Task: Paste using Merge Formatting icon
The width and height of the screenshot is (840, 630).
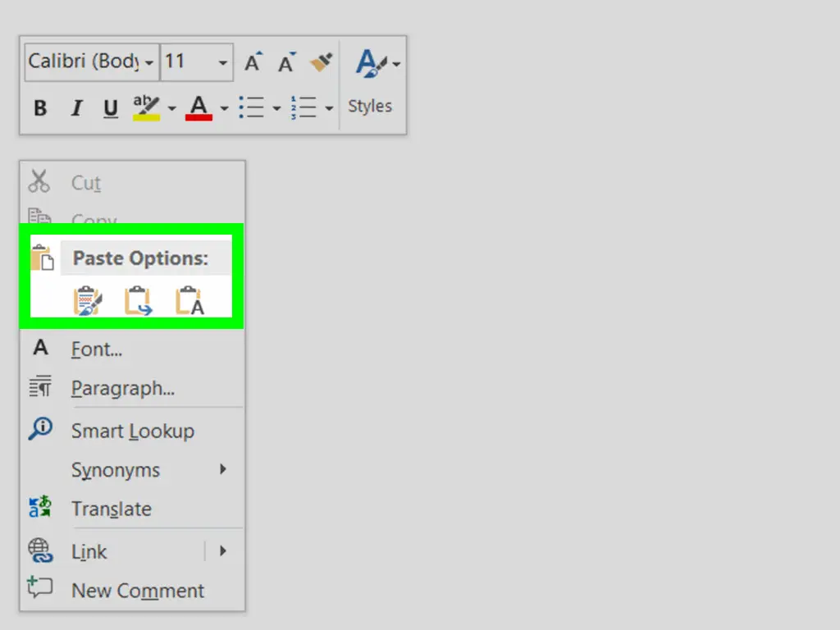Action: coord(138,301)
